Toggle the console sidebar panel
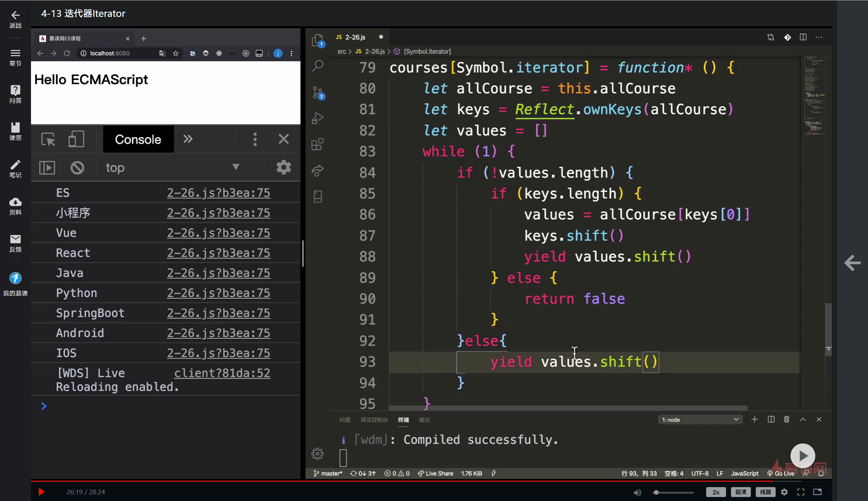The height and width of the screenshot is (501, 868). pos(47,168)
